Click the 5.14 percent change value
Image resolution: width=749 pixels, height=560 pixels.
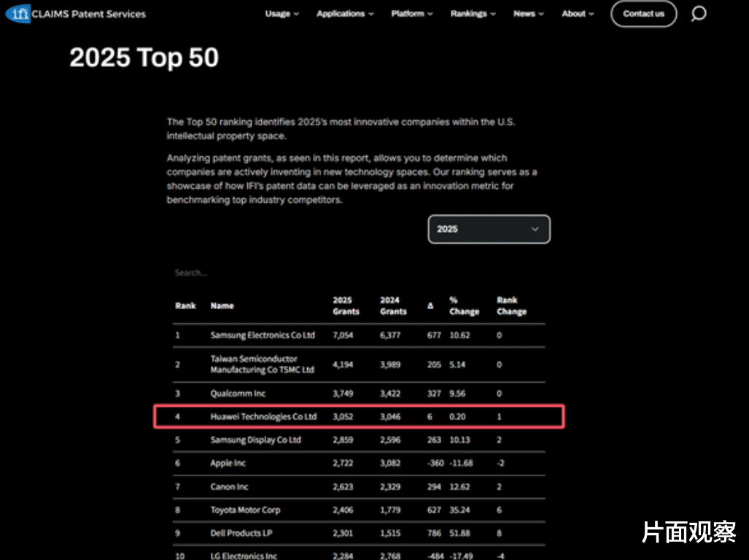(x=457, y=365)
